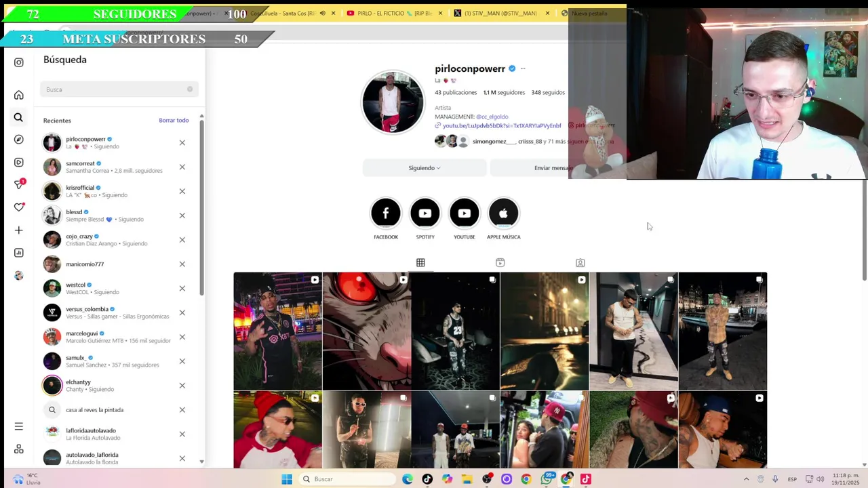Open the More hamburger menu
868x488 pixels.
(x=19, y=426)
